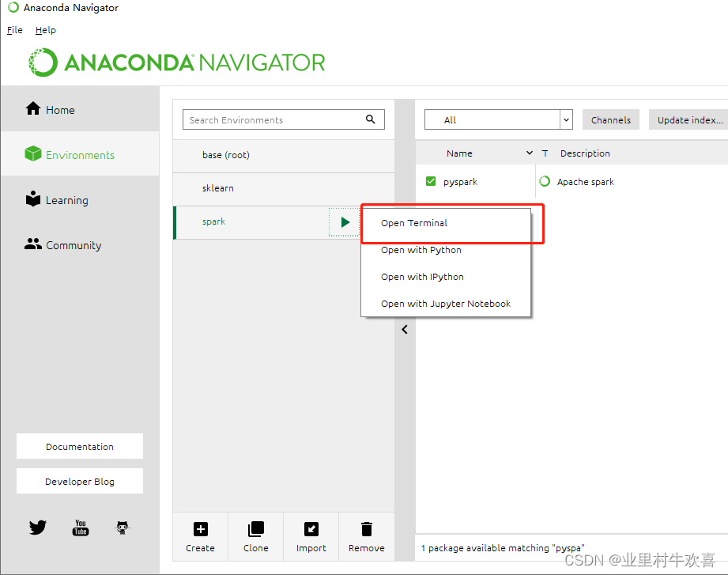
Task: Click the Anaconda ring icon beside Apache spark
Action: click(545, 181)
